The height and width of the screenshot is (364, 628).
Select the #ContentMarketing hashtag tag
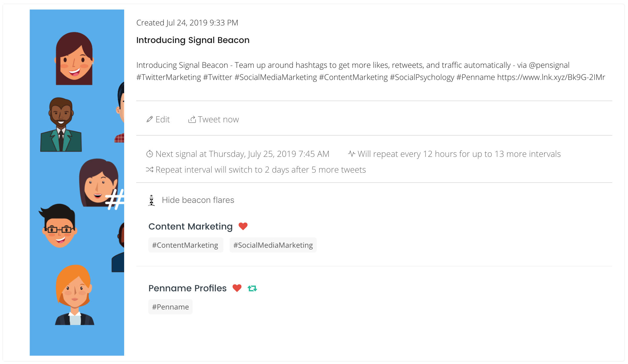(185, 245)
